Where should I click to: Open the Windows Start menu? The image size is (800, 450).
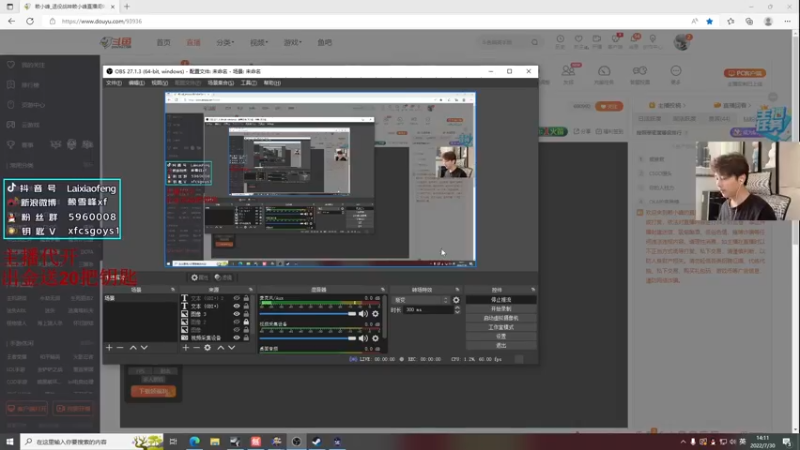point(10,442)
